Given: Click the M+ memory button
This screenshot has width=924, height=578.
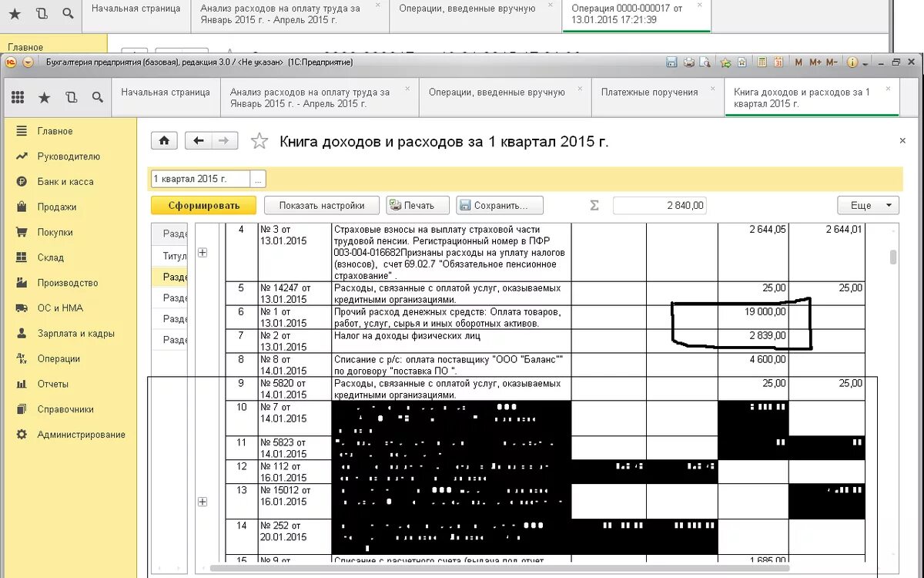Looking at the screenshot, I should (x=815, y=62).
